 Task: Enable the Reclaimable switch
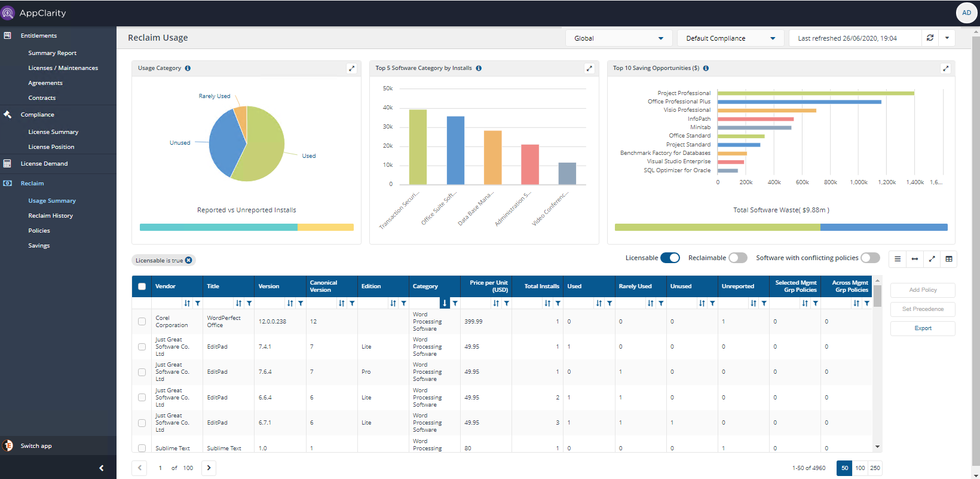pyautogui.click(x=738, y=258)
